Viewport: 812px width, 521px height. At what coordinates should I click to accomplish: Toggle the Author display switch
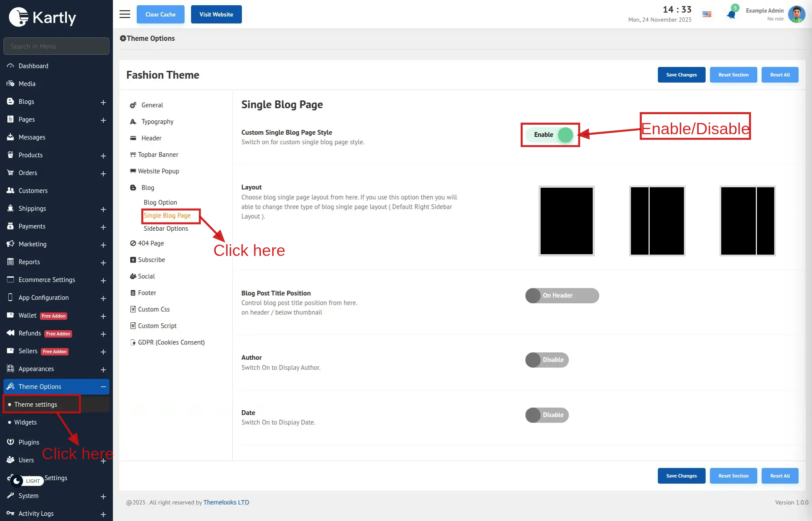click(547, 360)
